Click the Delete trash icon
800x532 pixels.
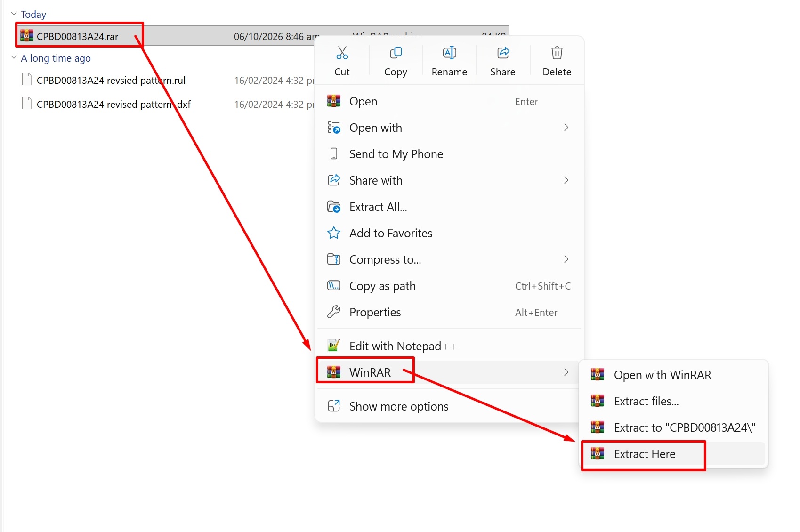tap(557, 53)
